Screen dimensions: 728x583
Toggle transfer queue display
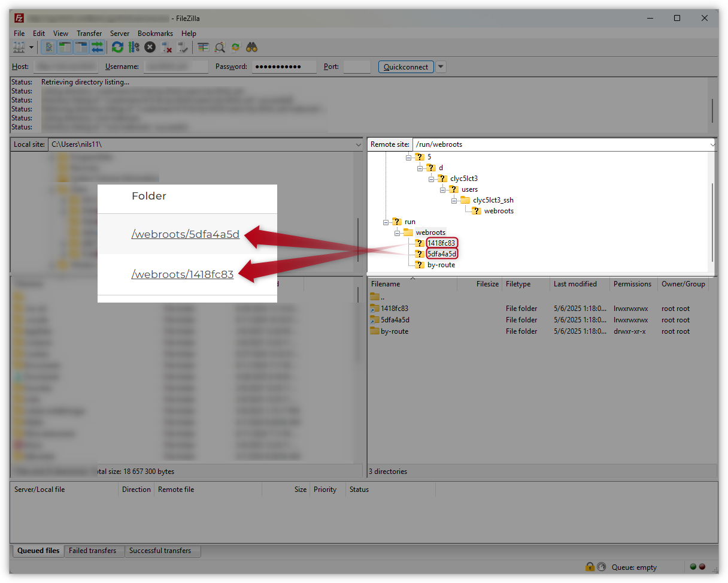[97, 47]
